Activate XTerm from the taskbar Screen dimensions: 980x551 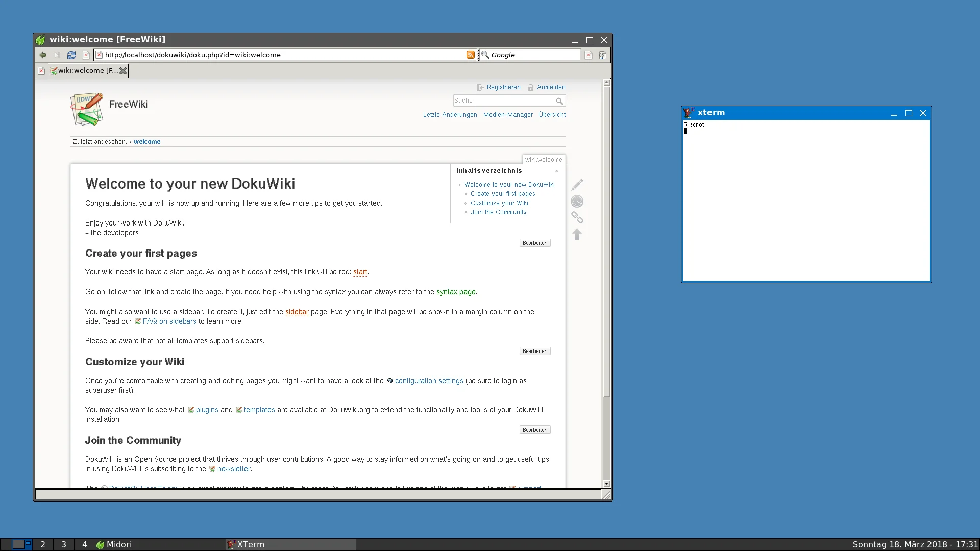[x=291, y=544]
